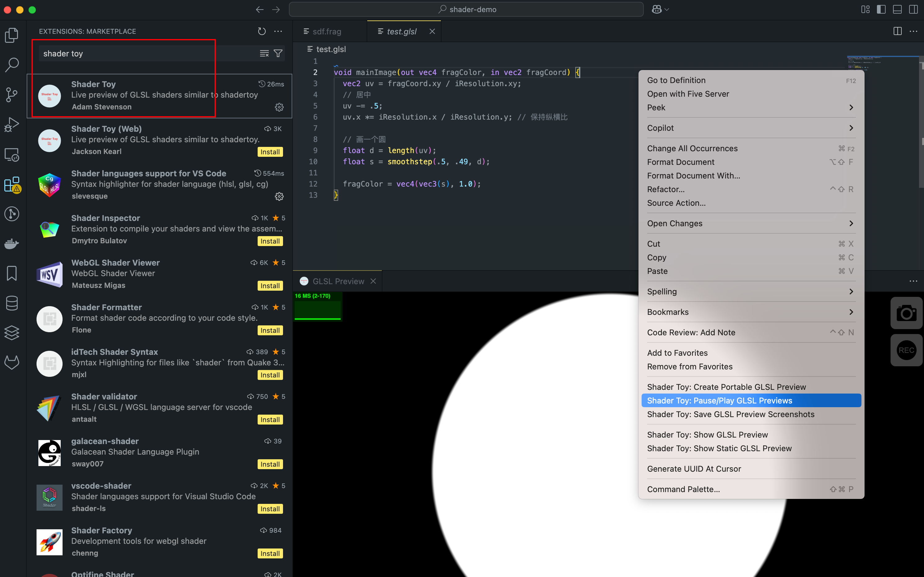Screen dimensions: 924x577
Task: Toggle the bottom panel visibility
Action: [897, 10]
